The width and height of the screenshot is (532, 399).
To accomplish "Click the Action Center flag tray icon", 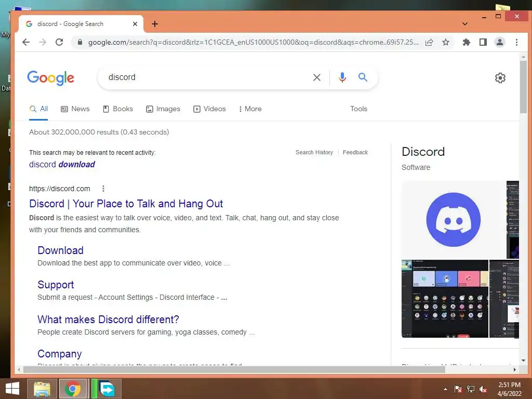I will pyautogui.click(x=458, y=389).
